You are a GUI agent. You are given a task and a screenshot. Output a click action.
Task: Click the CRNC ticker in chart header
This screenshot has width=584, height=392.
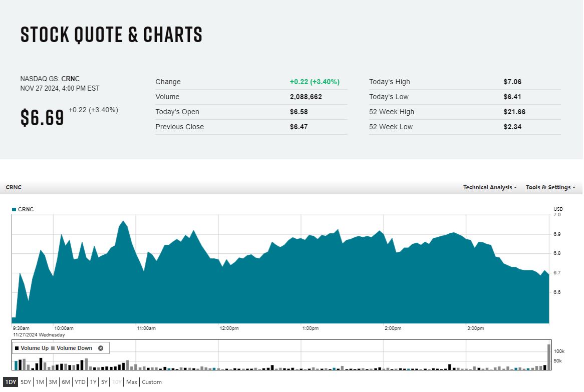14,187
